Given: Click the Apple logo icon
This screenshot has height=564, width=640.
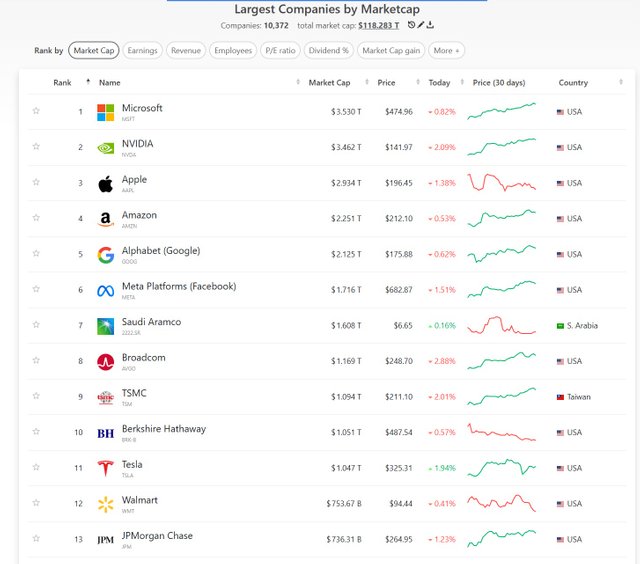Looking at the screenshot, I should pyautogui.click(x=105, y=184).
